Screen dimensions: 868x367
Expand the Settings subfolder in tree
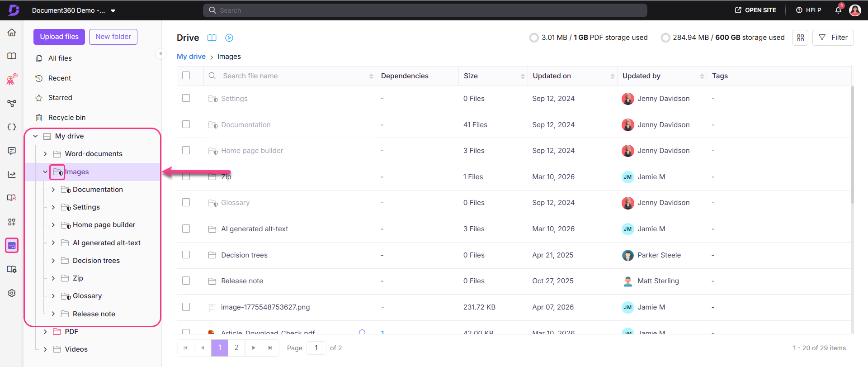click(53, 207)
